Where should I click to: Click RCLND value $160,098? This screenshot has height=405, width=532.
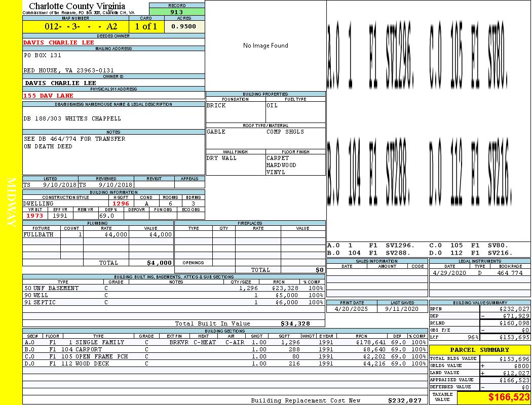coord(514,323)
